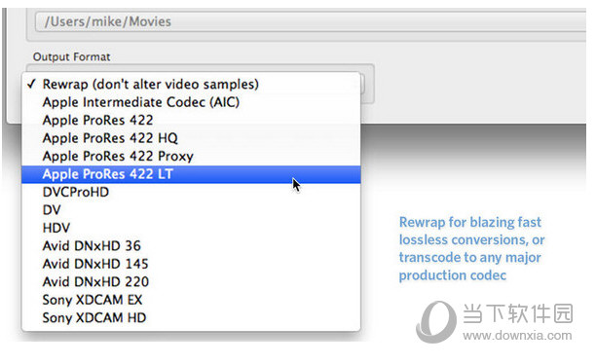Click the checkmark beside Rewrap entry

[31, 84]
